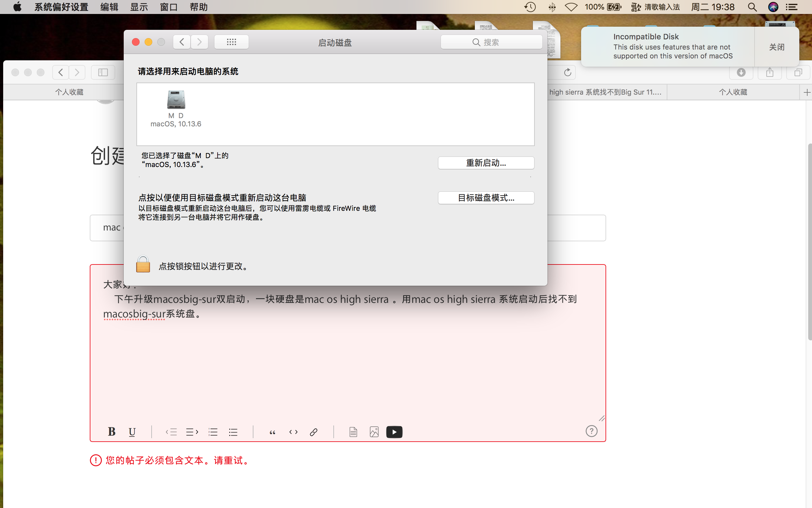Click the menu bar clock 周二 19:38
Image resolution: width=812 pixels, height=508 pixels.
point(713,7)
